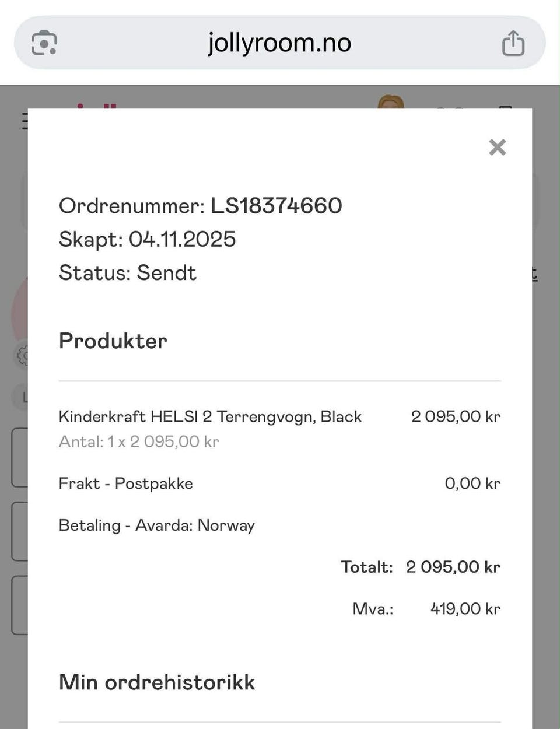
Task: Close the order details popup with X
Action: (x=498, y=147)
